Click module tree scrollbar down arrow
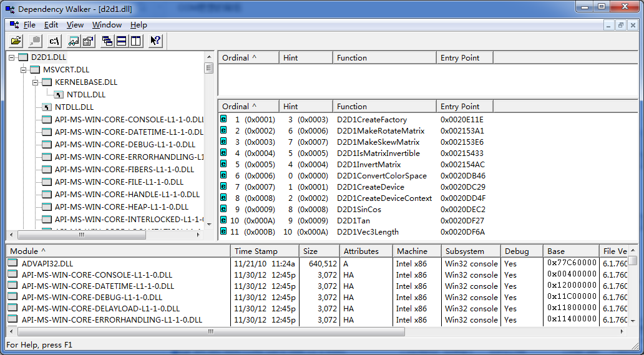 point(209,224)
